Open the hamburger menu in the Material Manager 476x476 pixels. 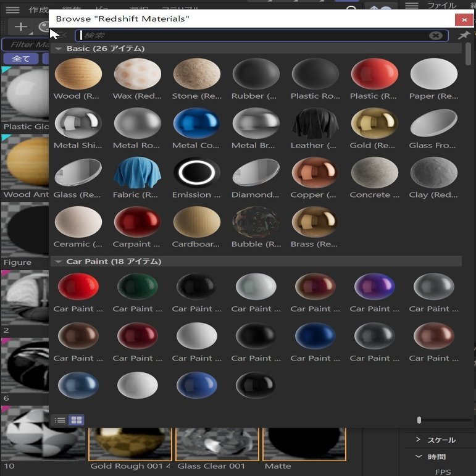coord(12,10)
